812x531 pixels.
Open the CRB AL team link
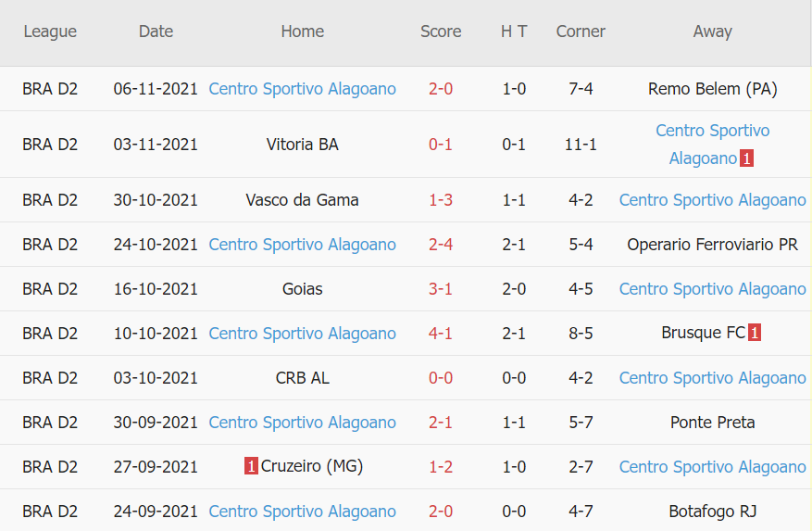click(x=302, y=378)
